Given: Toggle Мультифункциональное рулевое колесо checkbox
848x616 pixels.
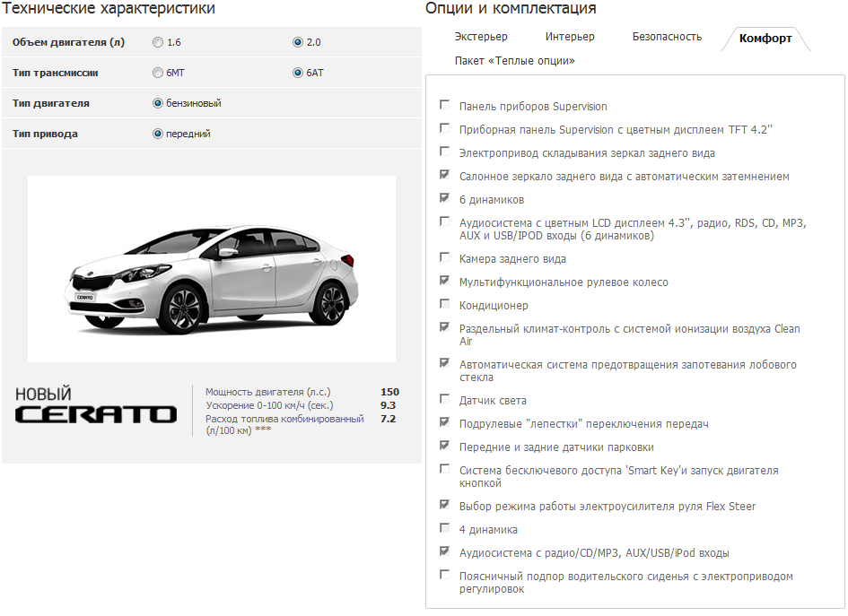Looking at the screenshot, I should point(444,281).
